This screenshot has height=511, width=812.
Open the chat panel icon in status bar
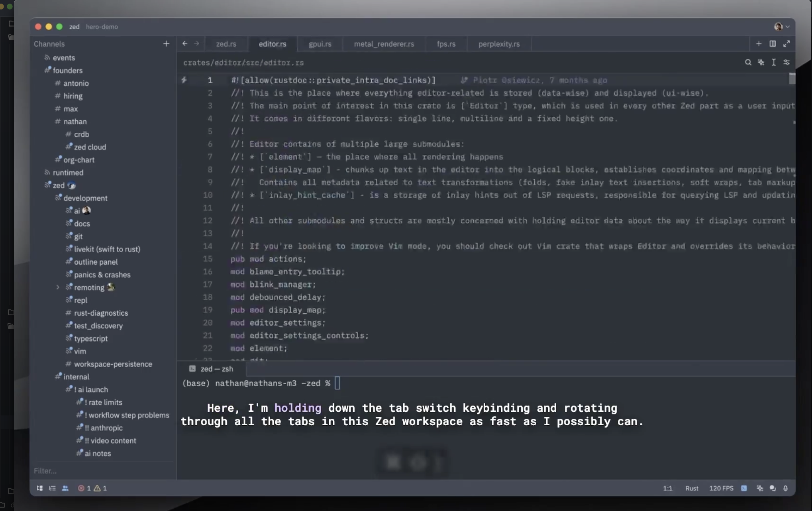tap(773, 488)
